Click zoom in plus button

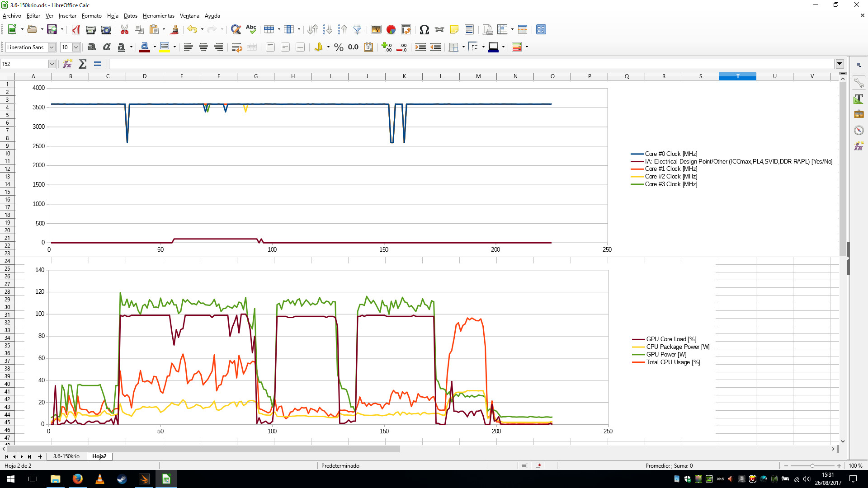pos(839,465)
